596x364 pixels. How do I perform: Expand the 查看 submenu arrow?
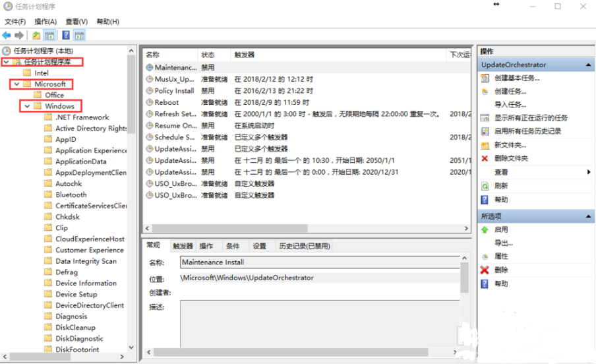pos(589,172)
